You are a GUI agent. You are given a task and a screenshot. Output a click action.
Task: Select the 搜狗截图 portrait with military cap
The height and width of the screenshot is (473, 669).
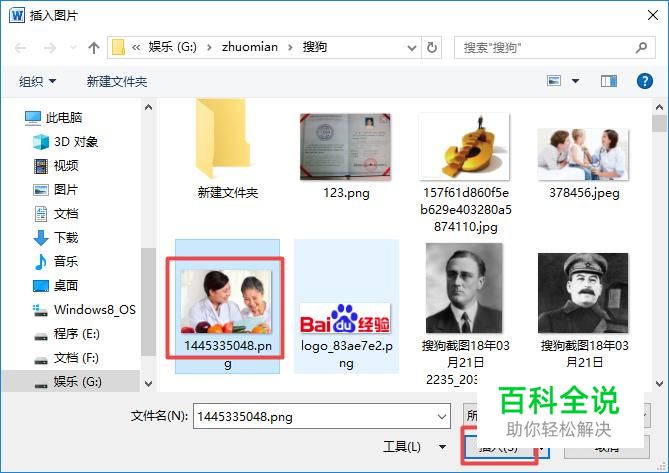(x=583, y=293)
